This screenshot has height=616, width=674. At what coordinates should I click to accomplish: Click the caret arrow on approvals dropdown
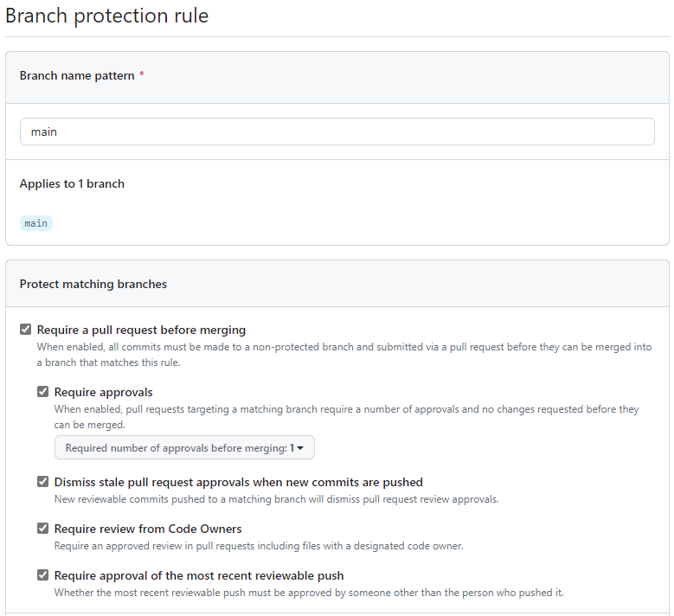click(300, 448)
